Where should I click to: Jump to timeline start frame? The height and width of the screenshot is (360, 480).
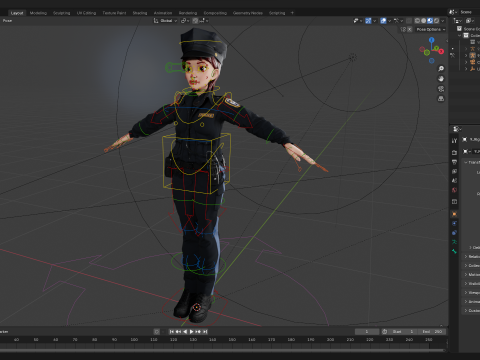click(172, 332)
